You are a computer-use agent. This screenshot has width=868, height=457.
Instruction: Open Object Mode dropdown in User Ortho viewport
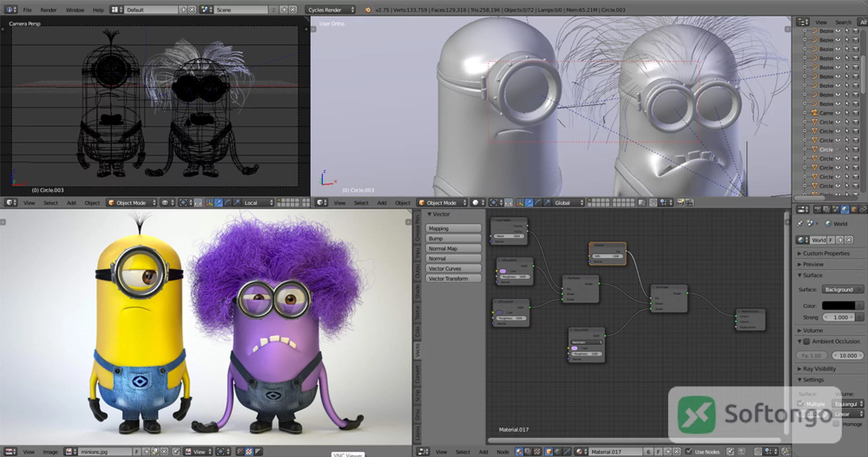pyautogui.click(x=442, y=203)
